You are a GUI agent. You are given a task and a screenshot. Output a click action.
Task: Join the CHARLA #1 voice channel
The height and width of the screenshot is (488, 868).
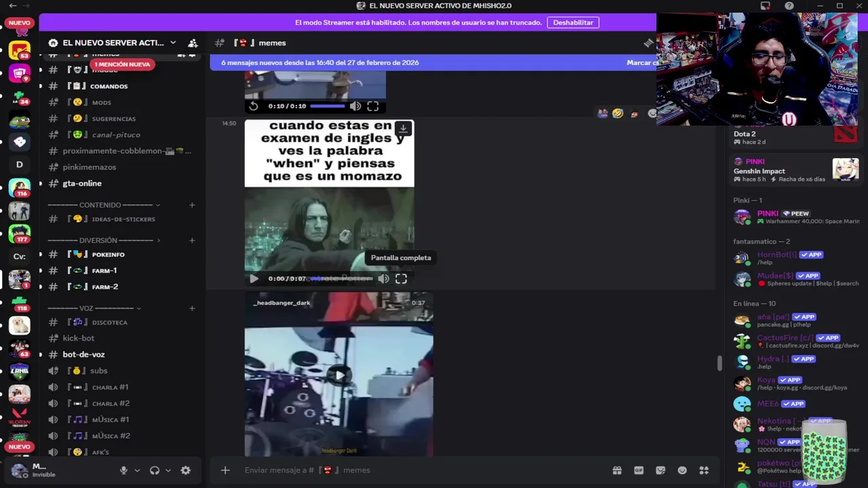point(122,387)
